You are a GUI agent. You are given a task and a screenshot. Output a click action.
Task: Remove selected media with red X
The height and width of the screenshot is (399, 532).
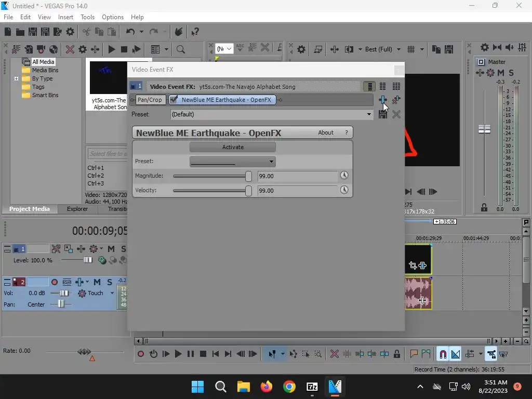70,49
